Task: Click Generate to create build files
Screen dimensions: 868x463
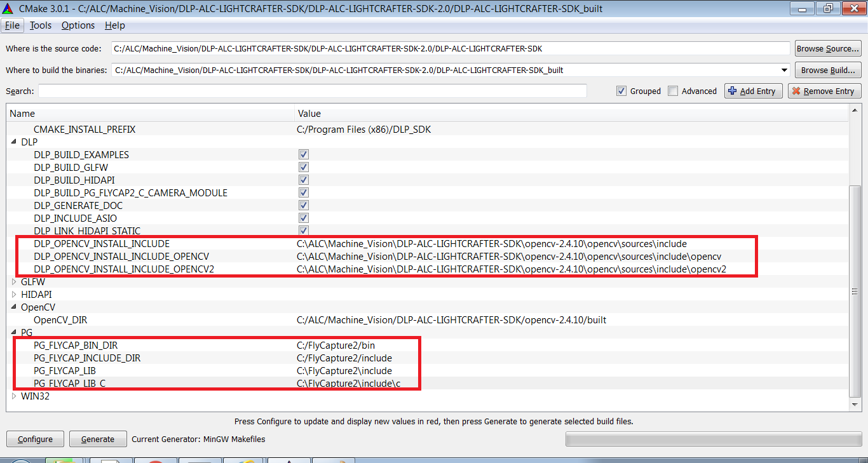Action: click(x=98, y=439)
